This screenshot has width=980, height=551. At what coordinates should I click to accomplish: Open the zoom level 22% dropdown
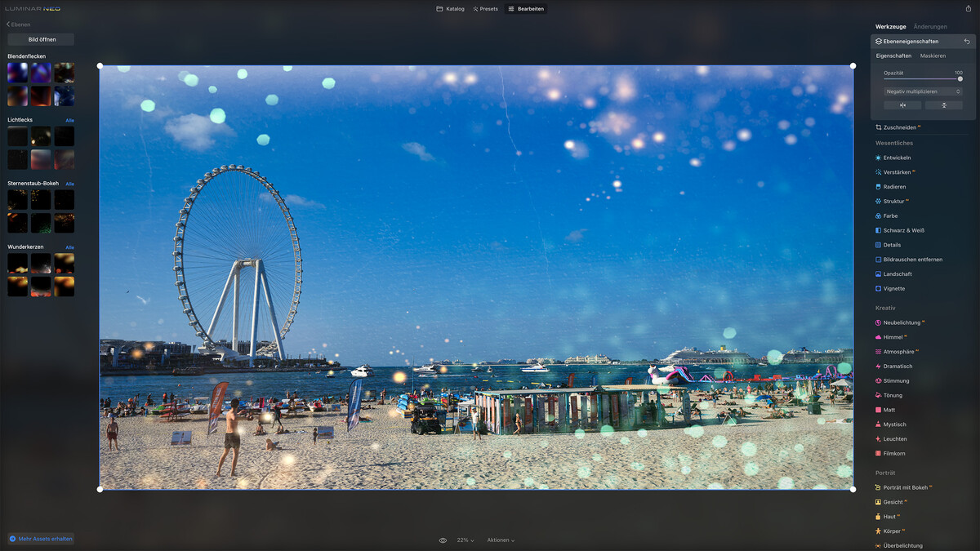(463, 540)
